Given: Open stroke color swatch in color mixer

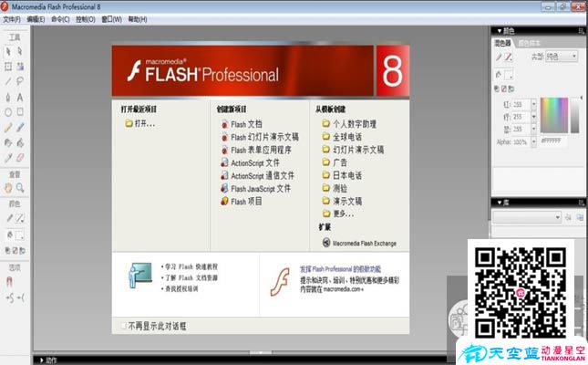Looking at the screenshot, I should [x=509, y=57].
